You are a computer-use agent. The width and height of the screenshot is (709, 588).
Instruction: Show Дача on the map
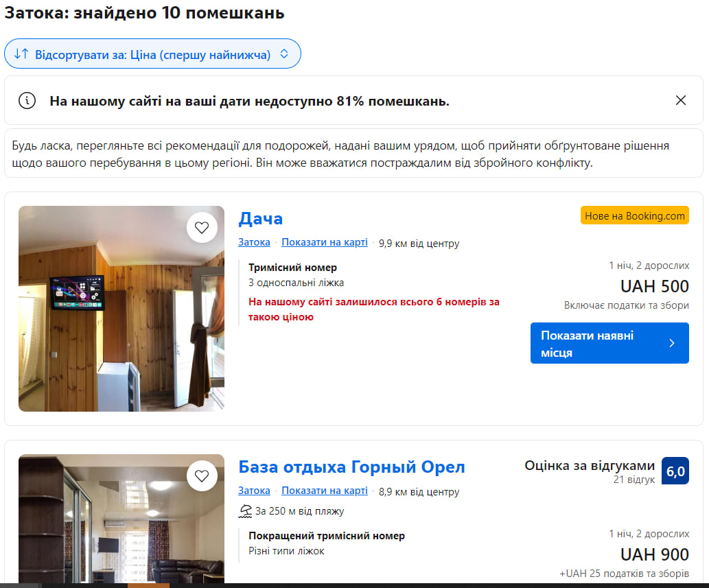click(x=324, y=242)
